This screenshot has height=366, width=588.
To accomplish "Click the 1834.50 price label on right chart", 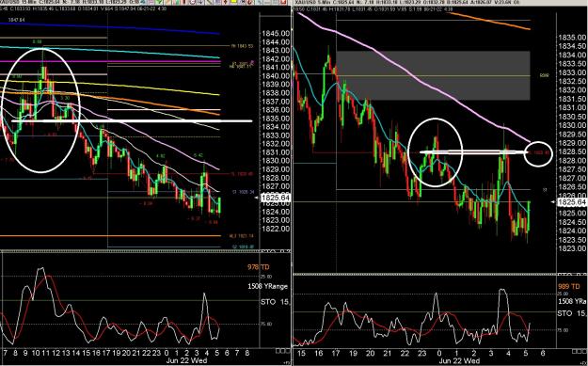I will (x=572, y=46).
